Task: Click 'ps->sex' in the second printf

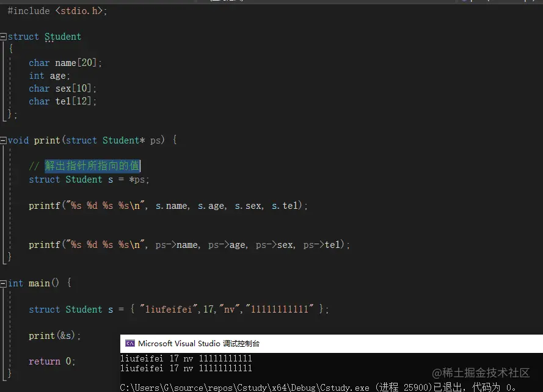Action: pyautogui.click(x=275, y=245)
